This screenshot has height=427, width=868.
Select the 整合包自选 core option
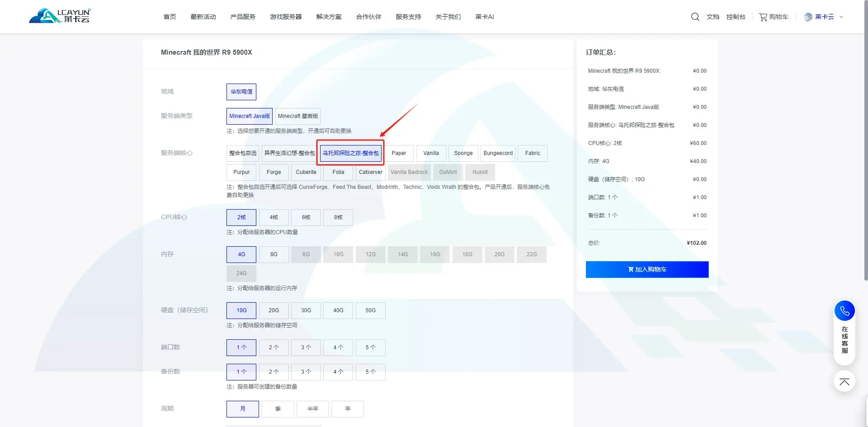243,153
